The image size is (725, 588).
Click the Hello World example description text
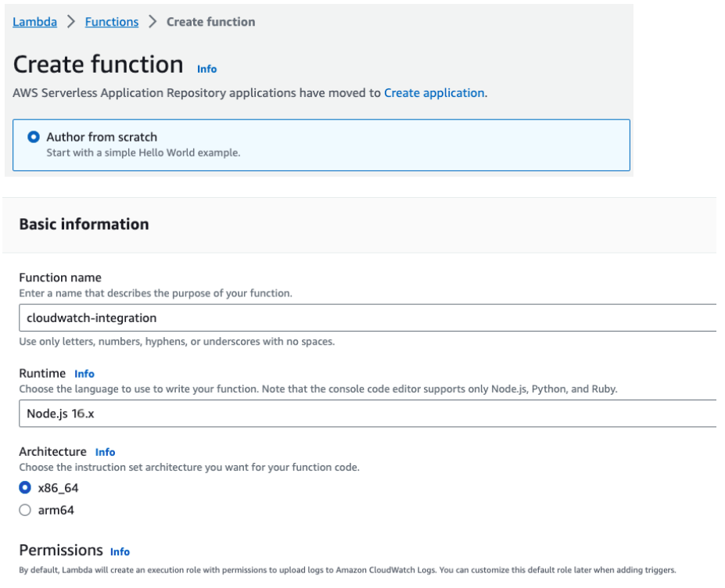[x=143, y=152]
